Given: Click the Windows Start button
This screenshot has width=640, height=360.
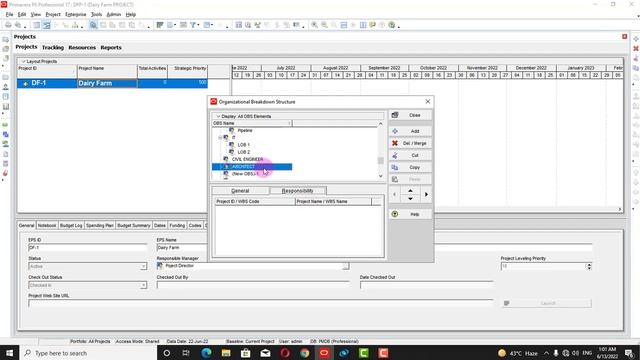Looking at the screenshot, I should pyautogui.click(x=9, y=353).
